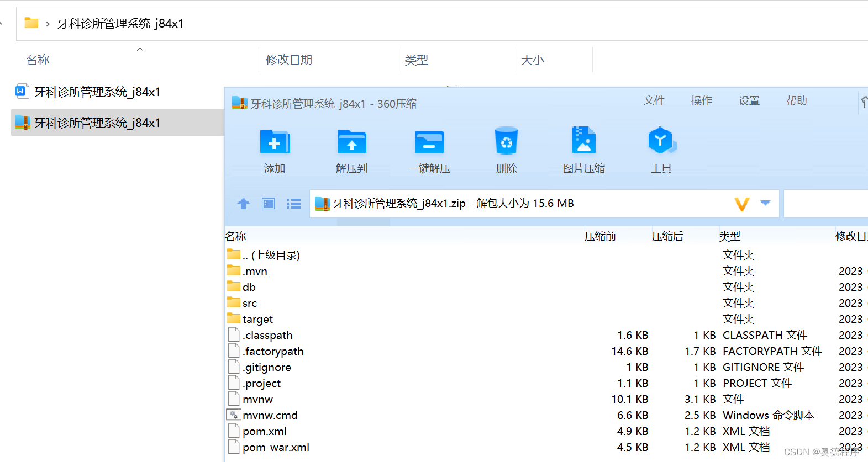Select the mvnw file icon
Image resolution: width=868 pixels, height=462 pixels.
click(234, 399)
